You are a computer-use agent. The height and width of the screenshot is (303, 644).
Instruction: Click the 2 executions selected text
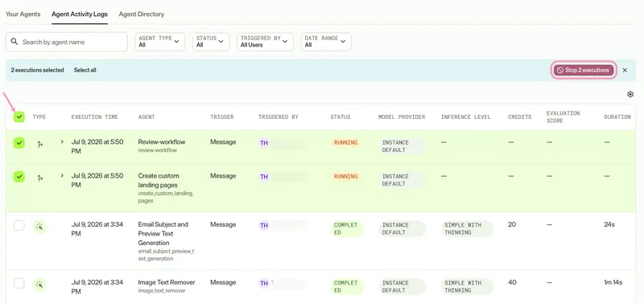pos(37,70)
